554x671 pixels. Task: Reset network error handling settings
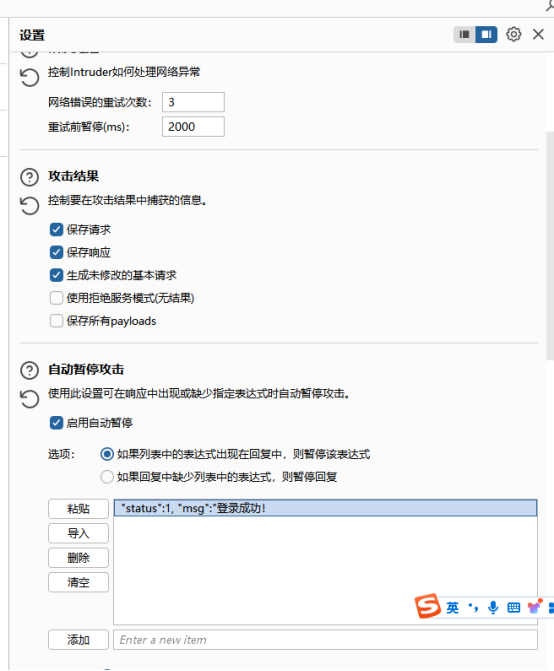click(30, 77)
